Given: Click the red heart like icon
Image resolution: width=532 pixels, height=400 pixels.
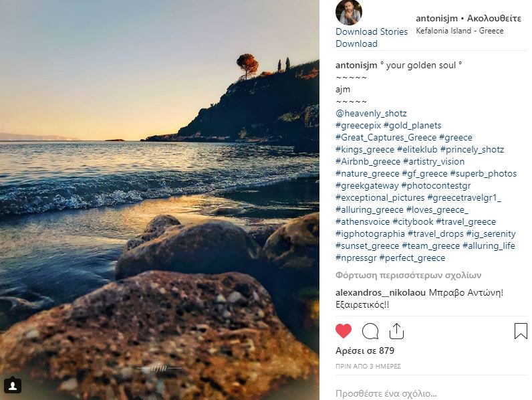Looking at the screenshot, I should tap(344, 331).
